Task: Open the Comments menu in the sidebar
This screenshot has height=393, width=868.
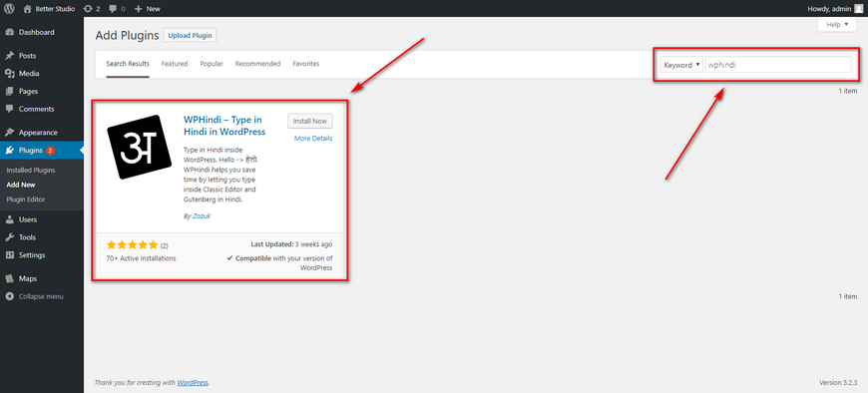Action: point(37,109)
